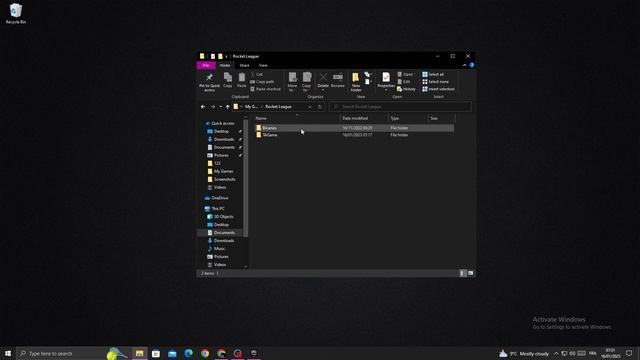Click the Edit command in Open group

tap(404, 82)
